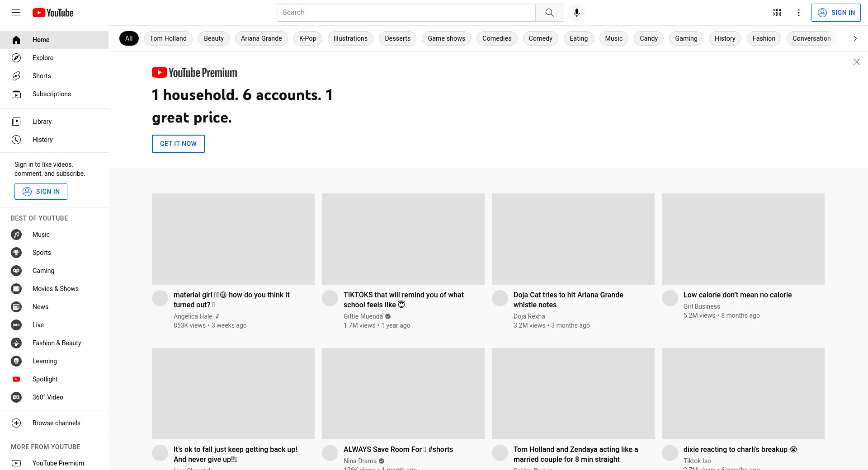
Task: Open the three-dot settings menu
Action: [799, 13]
